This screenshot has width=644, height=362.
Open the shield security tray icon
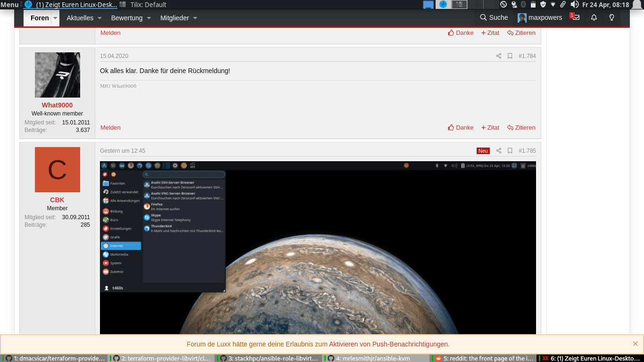tap(543, 5)
